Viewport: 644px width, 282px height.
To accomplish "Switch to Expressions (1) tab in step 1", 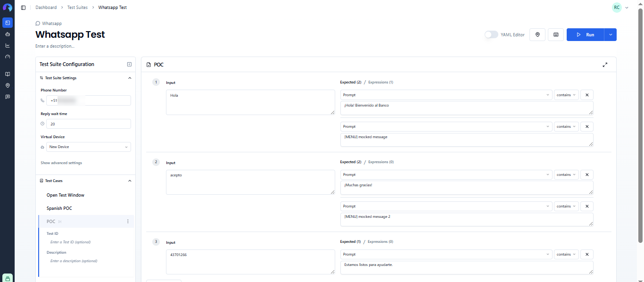I will point(380,83).
